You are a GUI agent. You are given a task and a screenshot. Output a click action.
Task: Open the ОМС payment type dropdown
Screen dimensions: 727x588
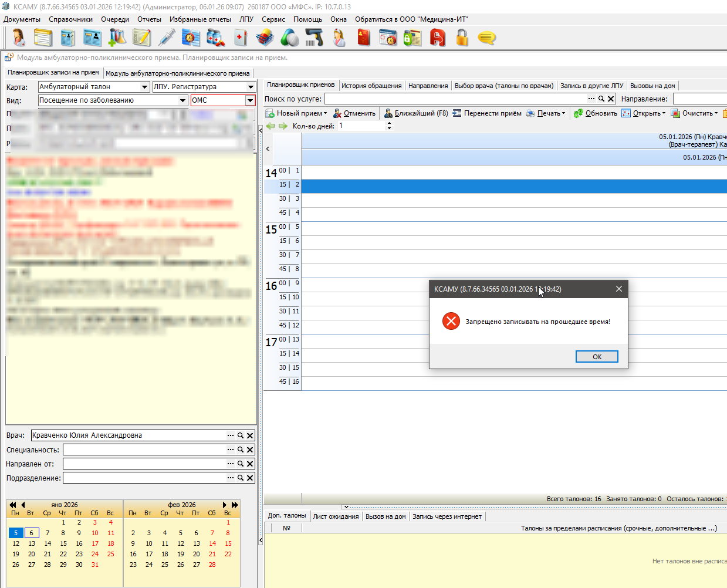[x=250, y=100]
